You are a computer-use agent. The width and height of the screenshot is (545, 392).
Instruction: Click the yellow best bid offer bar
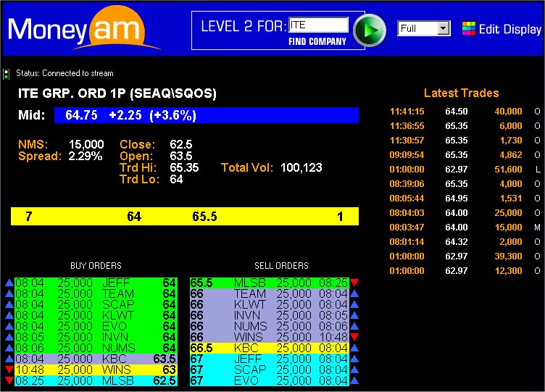[185, 217]
